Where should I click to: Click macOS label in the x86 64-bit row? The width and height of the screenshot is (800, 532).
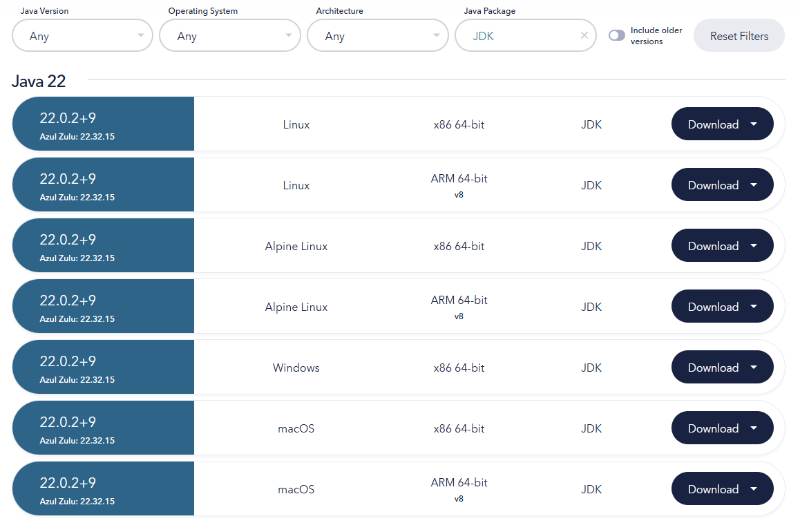296,428
